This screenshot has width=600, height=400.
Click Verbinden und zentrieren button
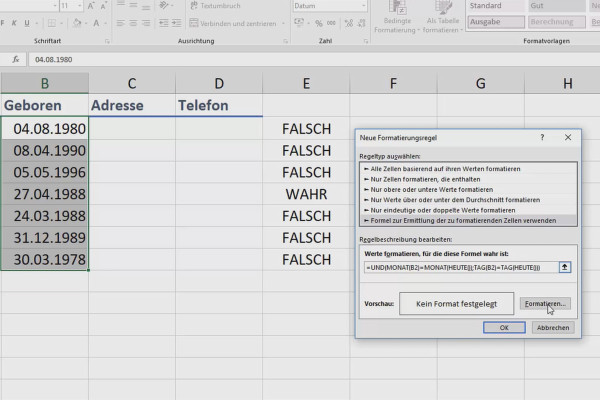point(233,23)
